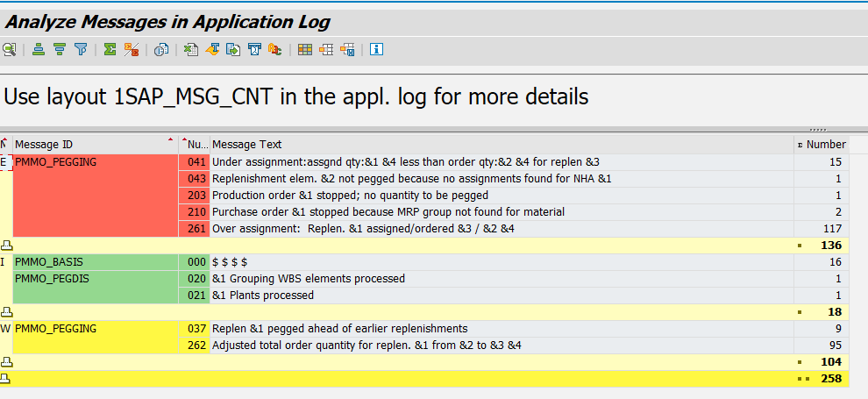868x399 pixels.
Task: Select the summed Number column header
Action: pos(822,145)
